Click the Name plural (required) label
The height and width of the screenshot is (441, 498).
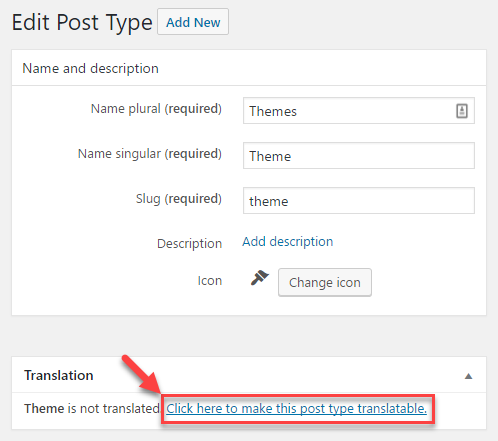[156, 109]
